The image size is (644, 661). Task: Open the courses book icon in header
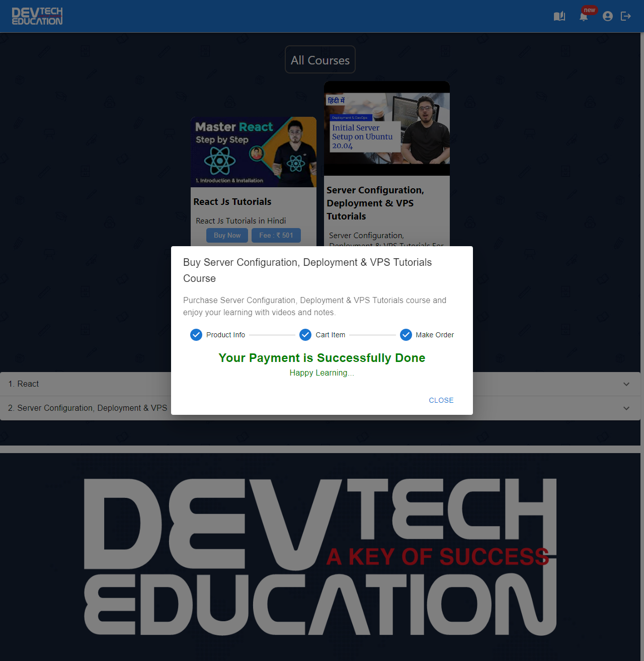pyautogui.click(x=559, y=16)
